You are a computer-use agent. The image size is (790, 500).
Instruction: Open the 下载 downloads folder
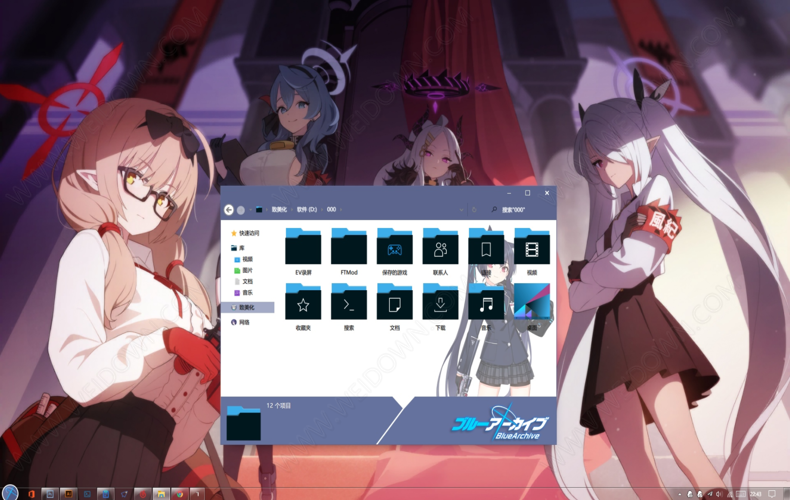[440, 307]
